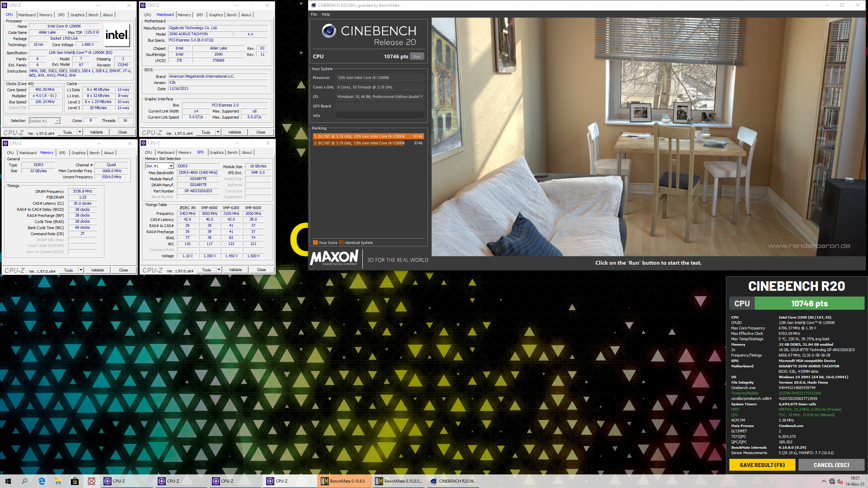
Task: Run the Cinebench CPU test
Action: [417, 57]
